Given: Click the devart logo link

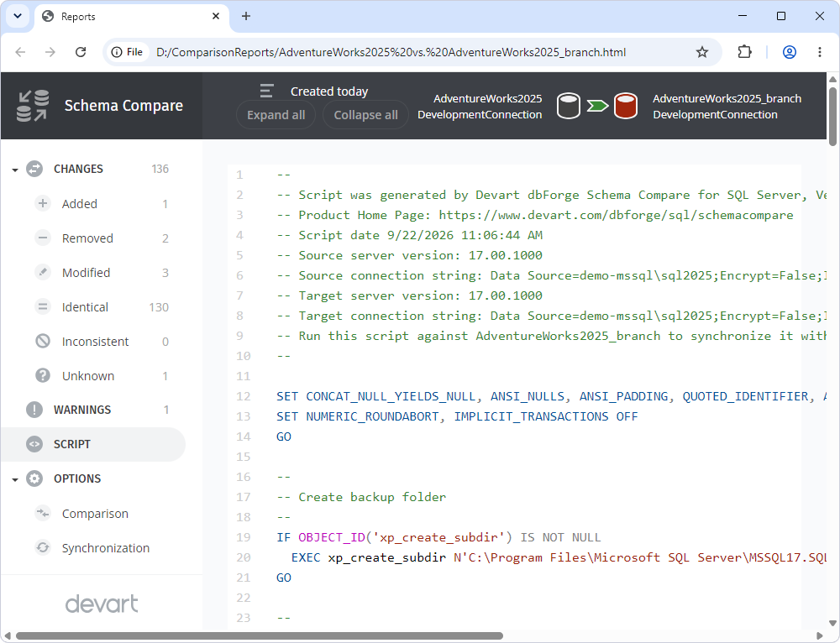Looking at the screenshot, I should (x=102, y=604).
